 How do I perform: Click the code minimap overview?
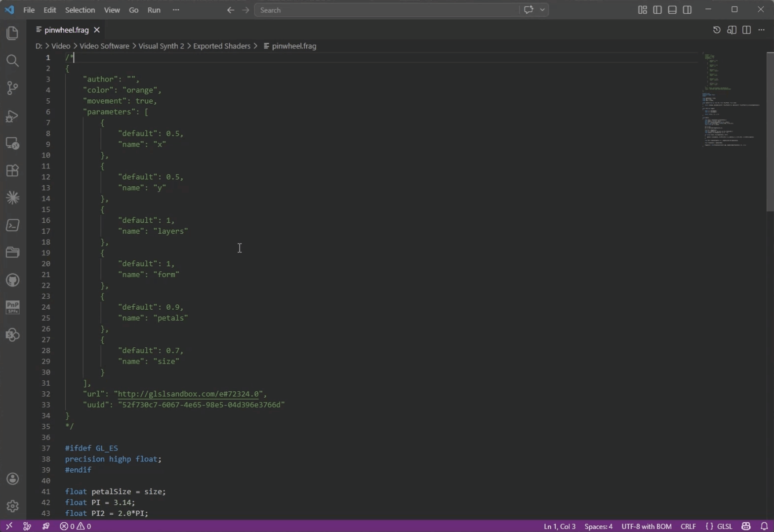click(732, 100)
